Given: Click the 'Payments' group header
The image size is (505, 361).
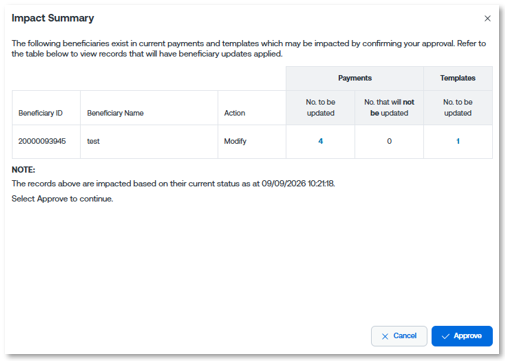Looking at the screenshot, I should [355, 78].
